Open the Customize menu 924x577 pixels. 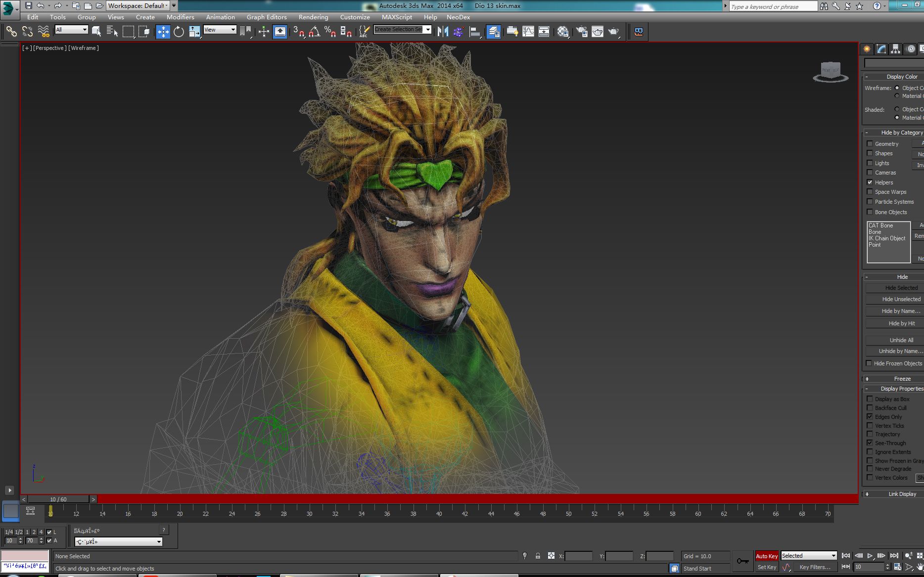coord(355,17)
